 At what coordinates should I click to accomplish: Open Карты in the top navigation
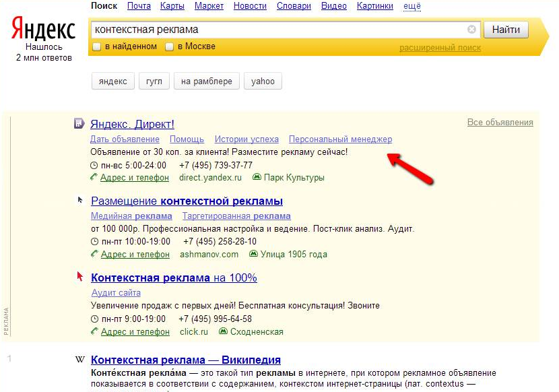point(172,6)
